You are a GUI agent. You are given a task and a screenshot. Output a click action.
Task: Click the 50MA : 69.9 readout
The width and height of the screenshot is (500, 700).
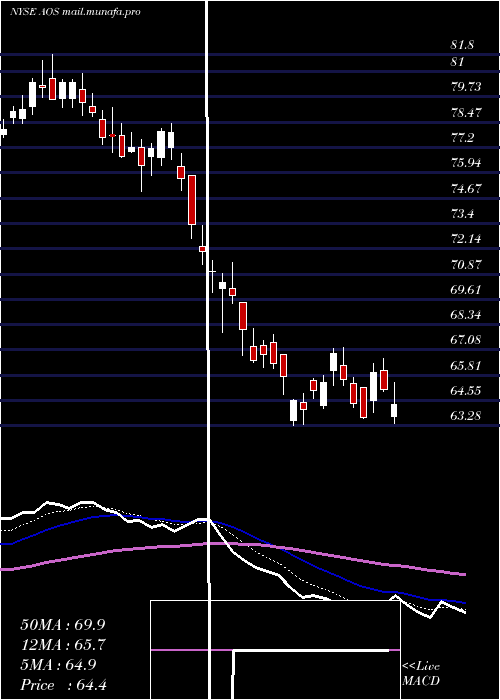(63, 625)
